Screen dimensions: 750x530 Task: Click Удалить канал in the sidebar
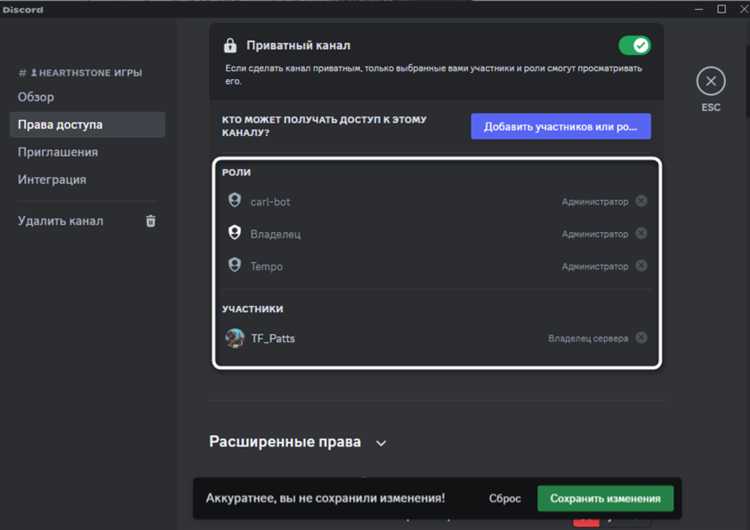[61, 221]
